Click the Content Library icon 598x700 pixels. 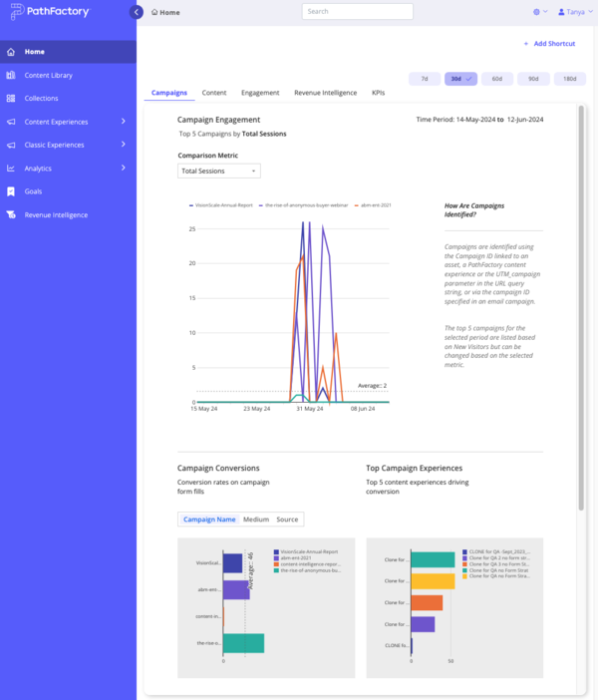11,75
